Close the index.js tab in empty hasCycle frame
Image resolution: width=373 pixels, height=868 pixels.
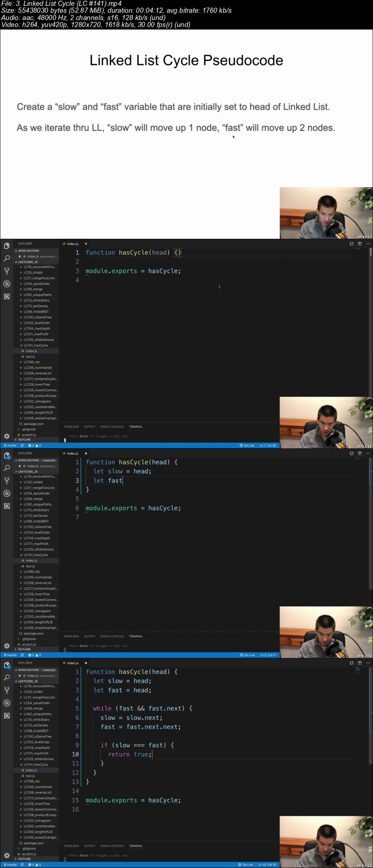[x=86, y=244]
